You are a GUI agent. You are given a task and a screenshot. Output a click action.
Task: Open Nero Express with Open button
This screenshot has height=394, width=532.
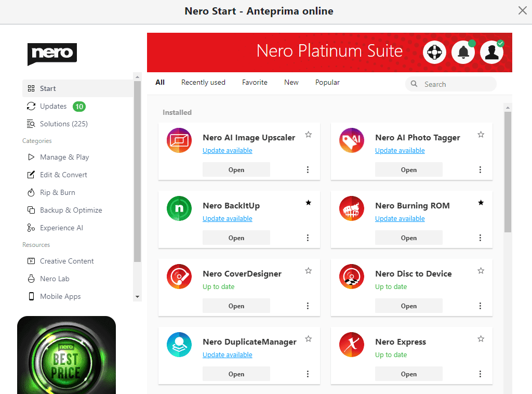pyautogui.click(x=408, y=374)
